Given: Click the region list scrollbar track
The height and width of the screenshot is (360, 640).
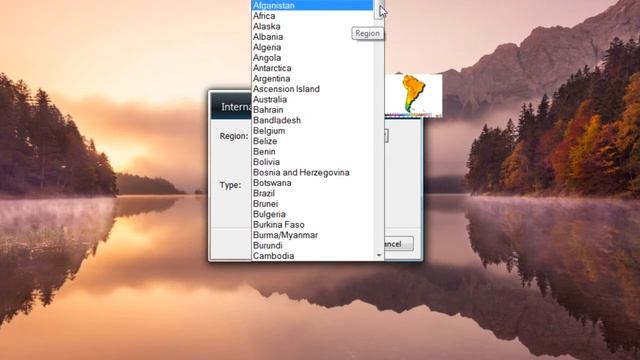Looking at the screenshot, I should [x=379, y=135].
